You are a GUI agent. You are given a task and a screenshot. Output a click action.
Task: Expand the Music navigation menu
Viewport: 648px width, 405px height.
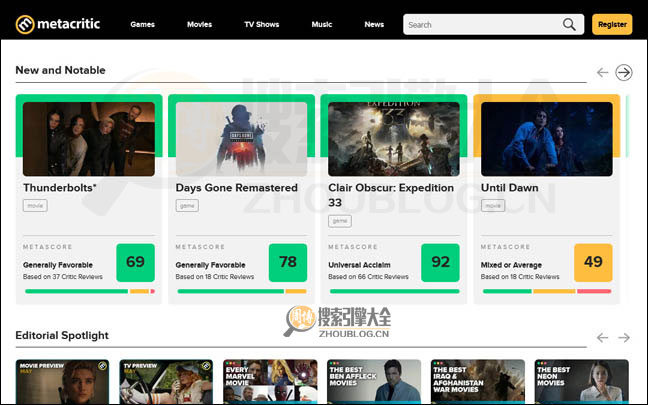pyautogui.click(x=322, y=24)
